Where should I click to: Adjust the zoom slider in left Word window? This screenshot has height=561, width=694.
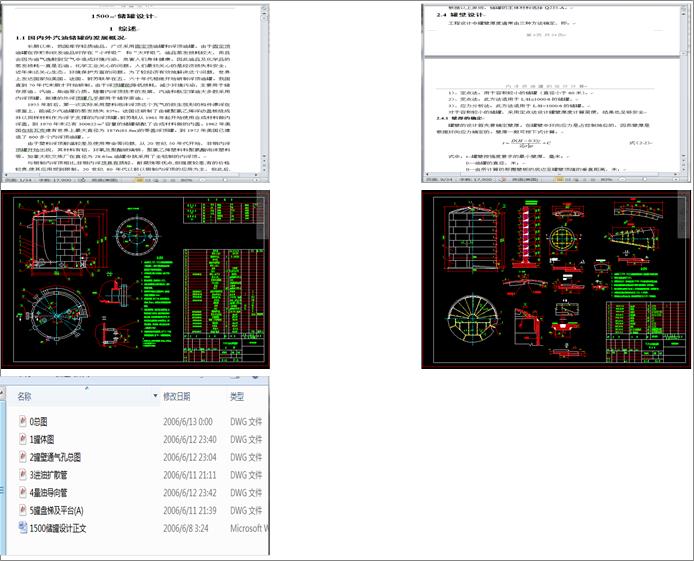click(x=225, y=180)
